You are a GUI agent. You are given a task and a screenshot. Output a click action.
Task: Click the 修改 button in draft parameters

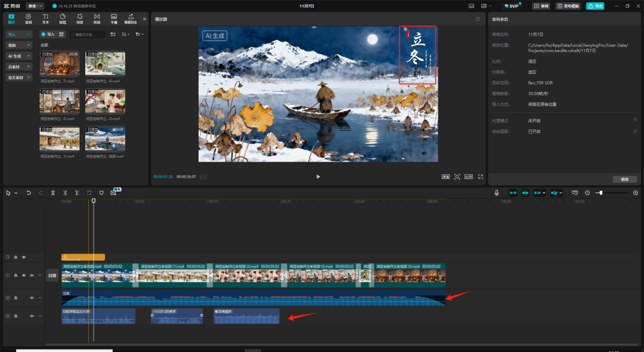tap(624, 179)
